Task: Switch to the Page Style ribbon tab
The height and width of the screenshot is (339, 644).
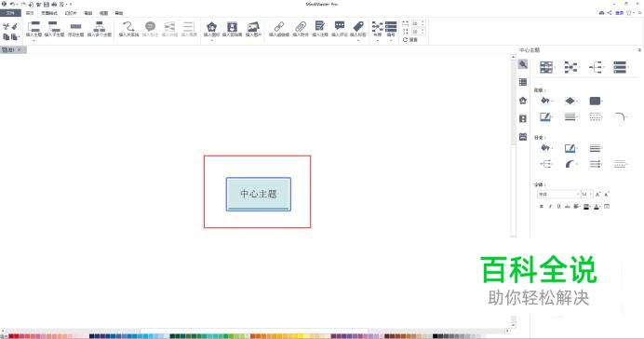Action: coord(49,13)
